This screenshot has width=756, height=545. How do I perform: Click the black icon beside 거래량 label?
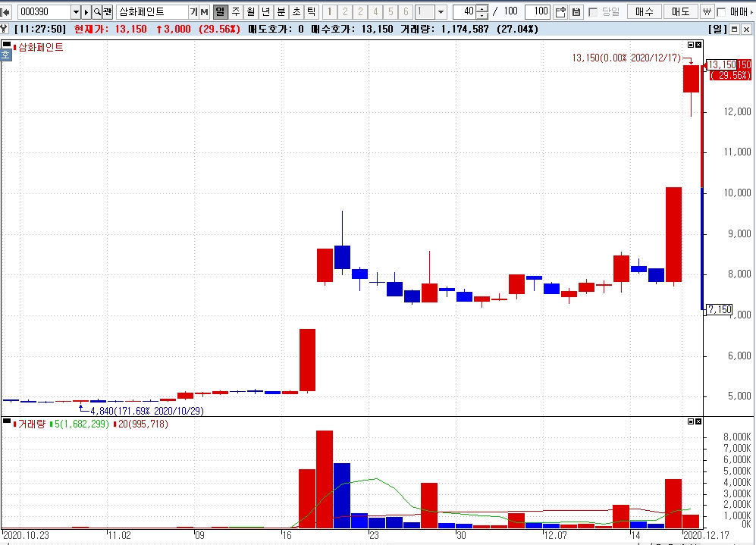[6, 421]
